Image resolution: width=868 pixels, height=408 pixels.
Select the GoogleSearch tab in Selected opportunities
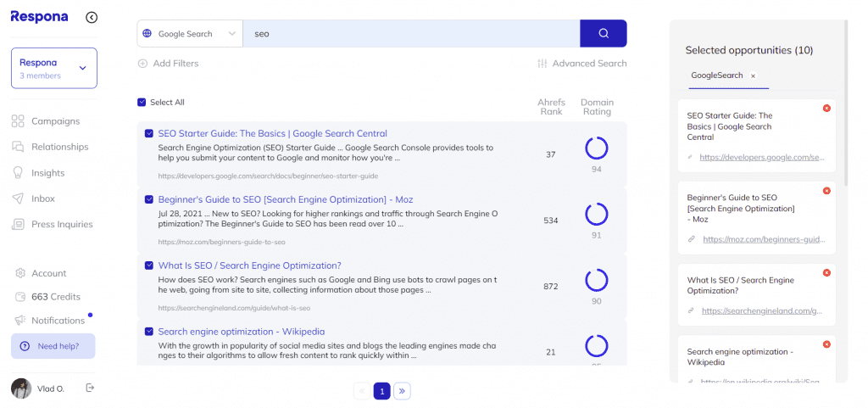pos(717,75)
